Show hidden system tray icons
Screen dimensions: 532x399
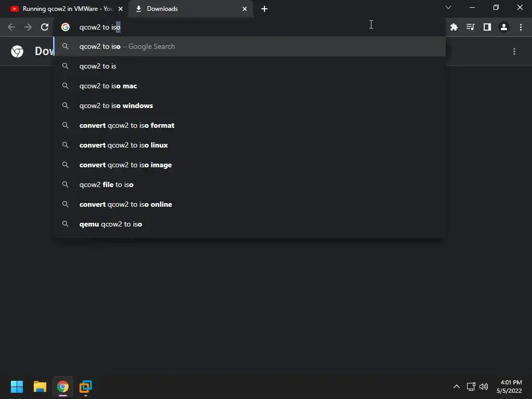click(x=457, y=387)
